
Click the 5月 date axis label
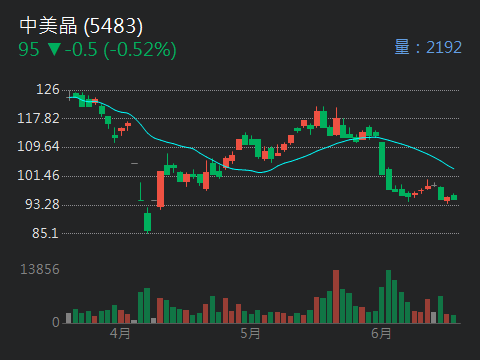tap(250, 333)
